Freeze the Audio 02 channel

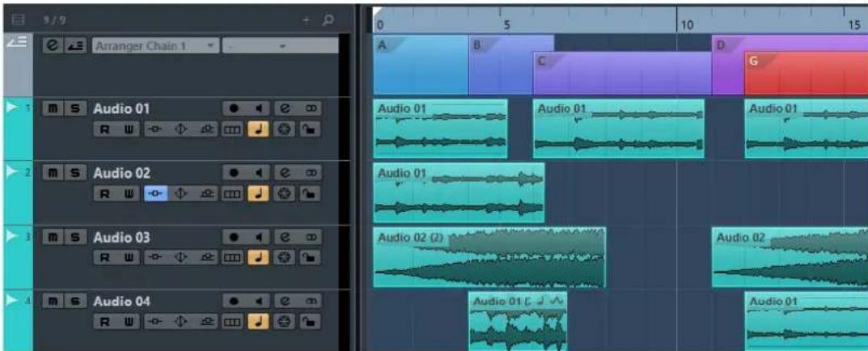286,194
